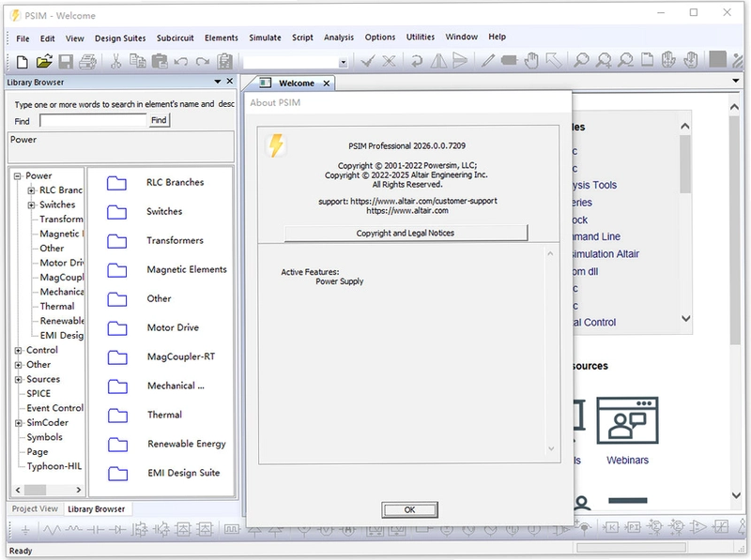This screenshot has width=751, height=560.
Task: Close the Welcome tab
Action: pyautogui.click(x=327, y=83)
